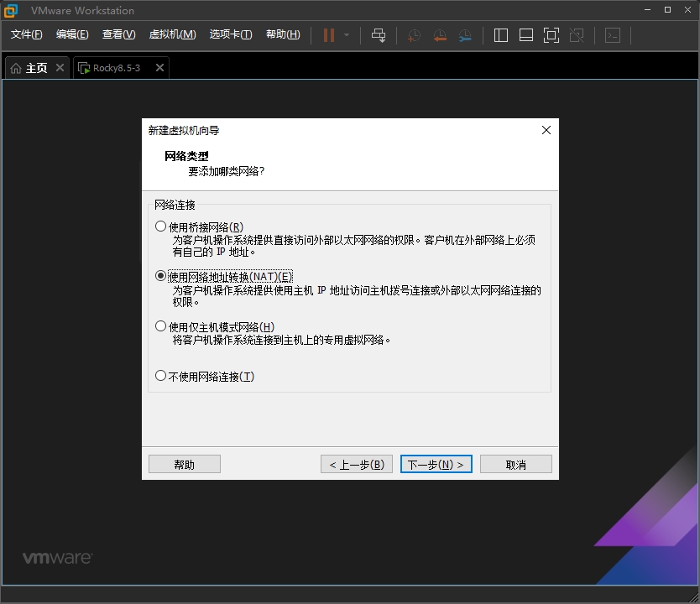
Task: Click the revert to snapshot icon
Action: click(x=440, y=35)
